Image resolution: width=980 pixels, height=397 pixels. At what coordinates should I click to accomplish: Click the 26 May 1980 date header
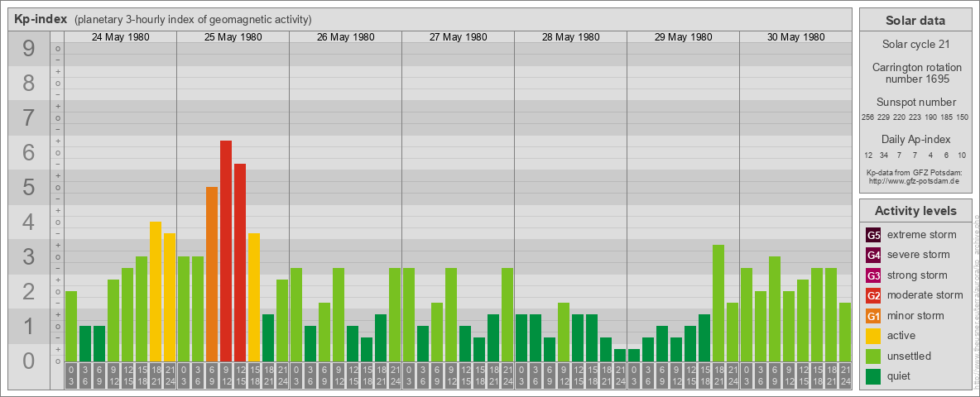point(346,37)
